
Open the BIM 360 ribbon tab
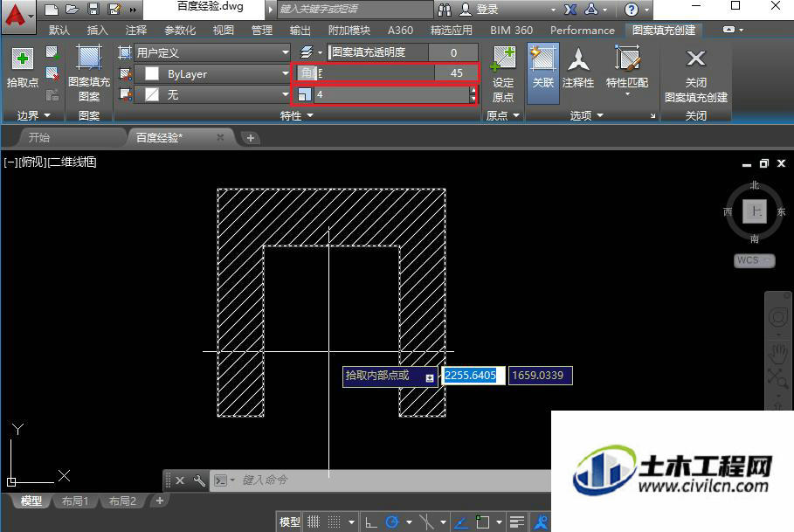512,31
